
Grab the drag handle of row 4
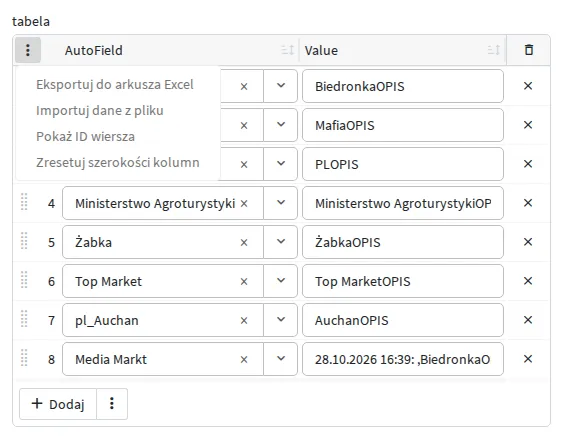point(24,202)
